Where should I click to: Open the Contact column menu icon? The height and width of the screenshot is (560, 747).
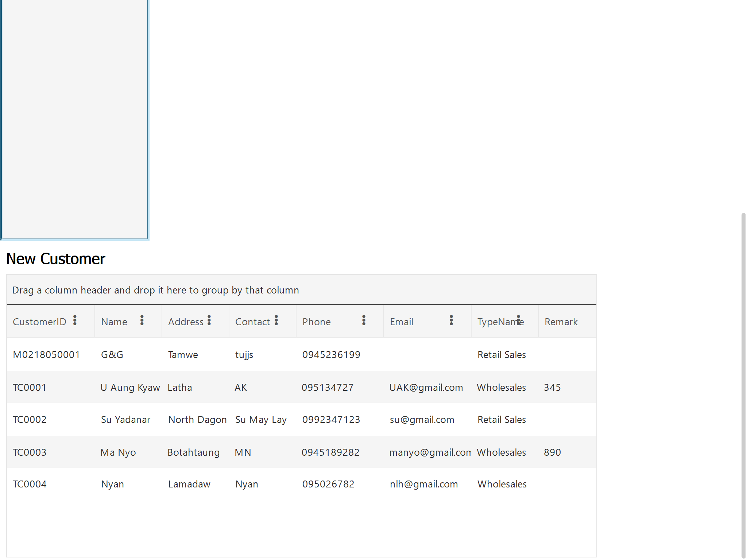(276, 320)
